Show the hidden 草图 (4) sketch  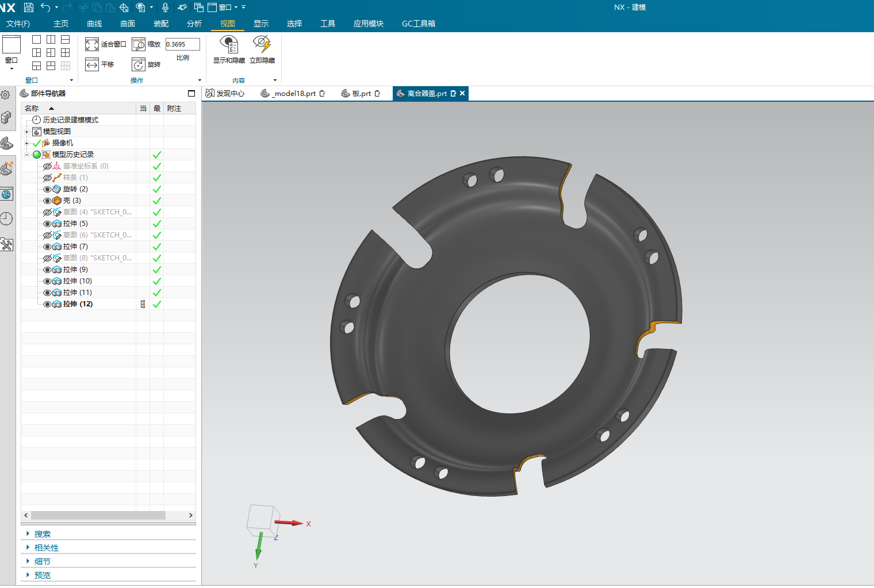[48, 212]
